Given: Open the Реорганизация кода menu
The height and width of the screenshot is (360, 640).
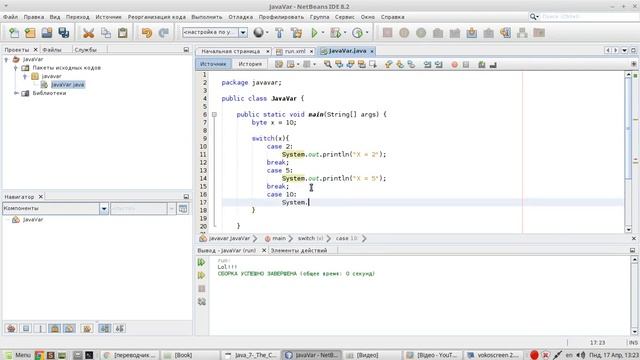Looking at the screenshot, I should pos(157,17).
